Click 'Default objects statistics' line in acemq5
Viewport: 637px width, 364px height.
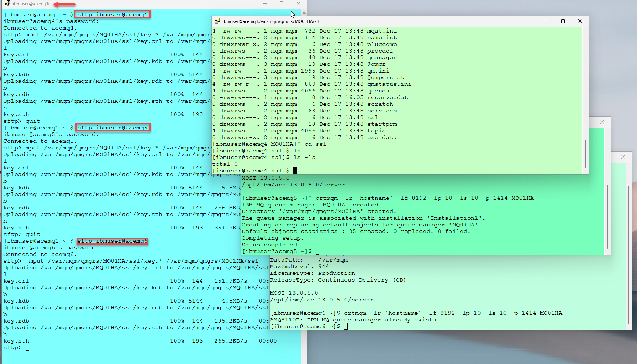[356, 231]
